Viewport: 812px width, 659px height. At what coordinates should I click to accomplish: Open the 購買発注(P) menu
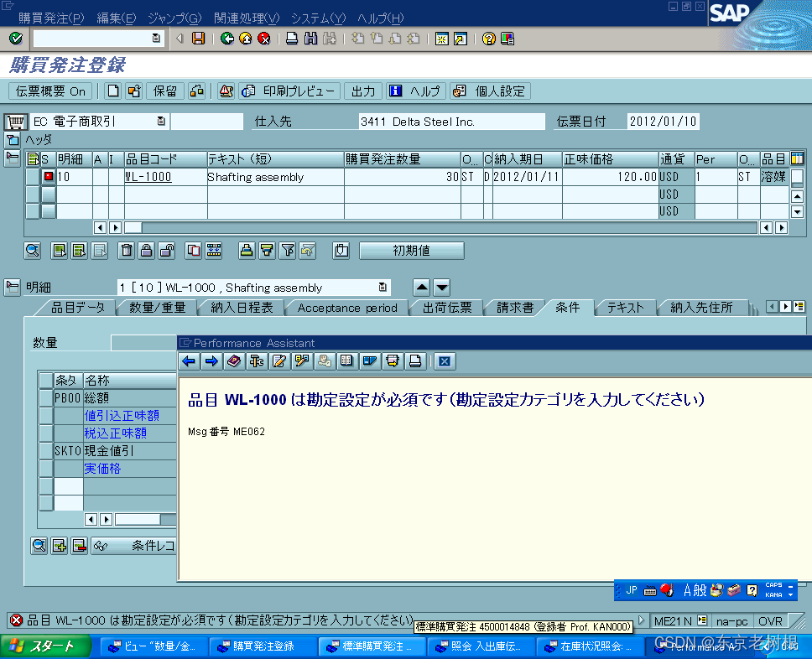tap(51, 18)
